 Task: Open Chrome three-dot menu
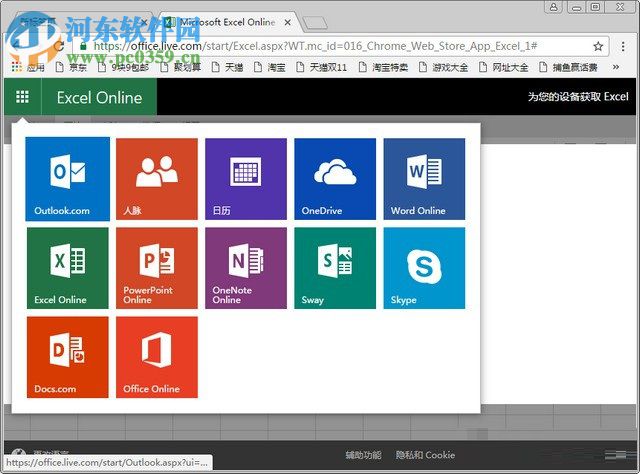[x=623, y=46]
